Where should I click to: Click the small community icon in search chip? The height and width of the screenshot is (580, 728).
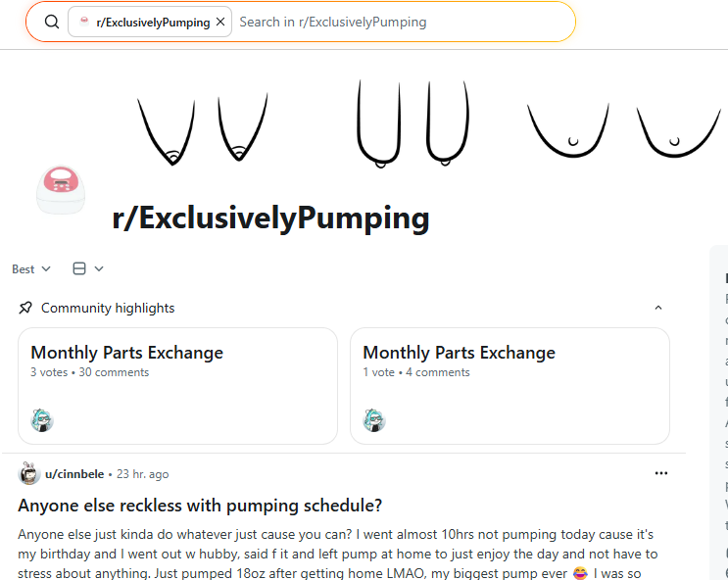(x=84, y=22)
